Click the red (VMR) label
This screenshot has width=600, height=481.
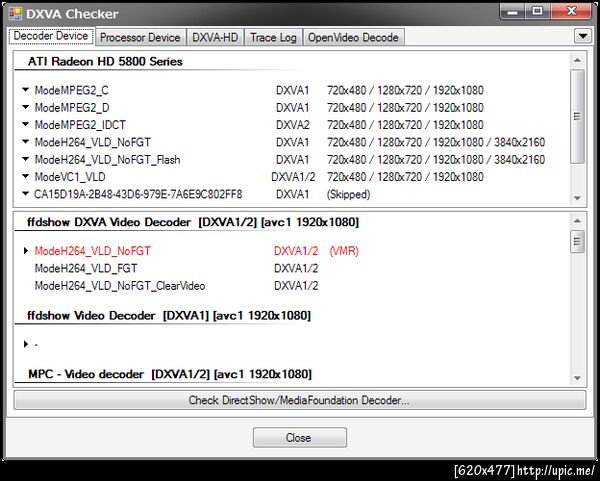pyautogui.click(x=344, y=251)
